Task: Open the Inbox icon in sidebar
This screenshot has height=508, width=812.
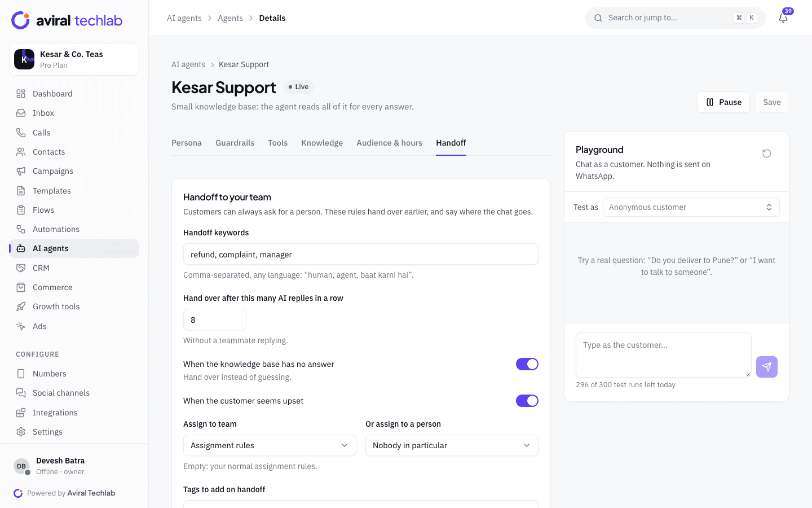Action: tap(21, 113)
